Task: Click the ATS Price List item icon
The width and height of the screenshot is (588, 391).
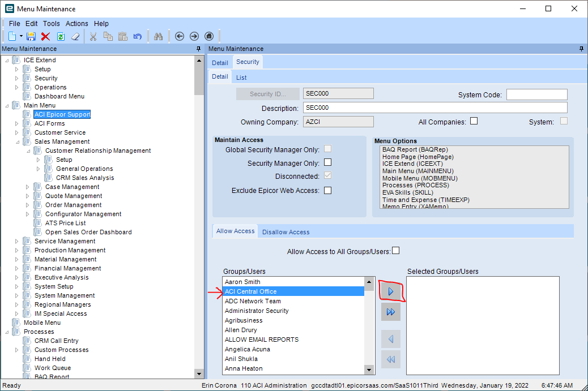Action: pos(37,223)
